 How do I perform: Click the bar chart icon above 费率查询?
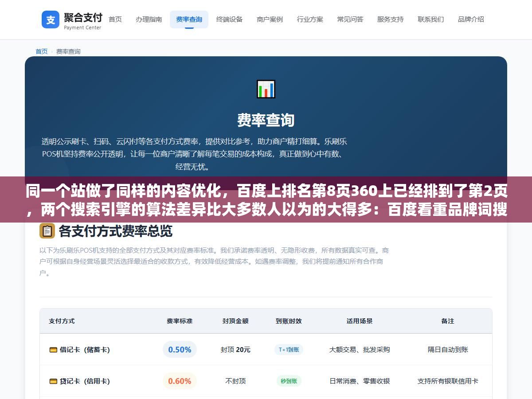click(x=266, y=89)
